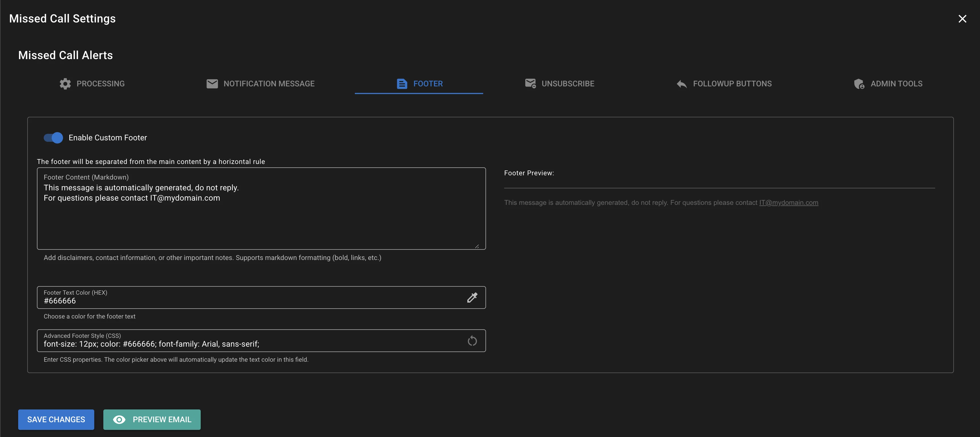Close the Missed Call Settings dialog
Viewport: 980px width, 437px height.
tap(962, 18)
